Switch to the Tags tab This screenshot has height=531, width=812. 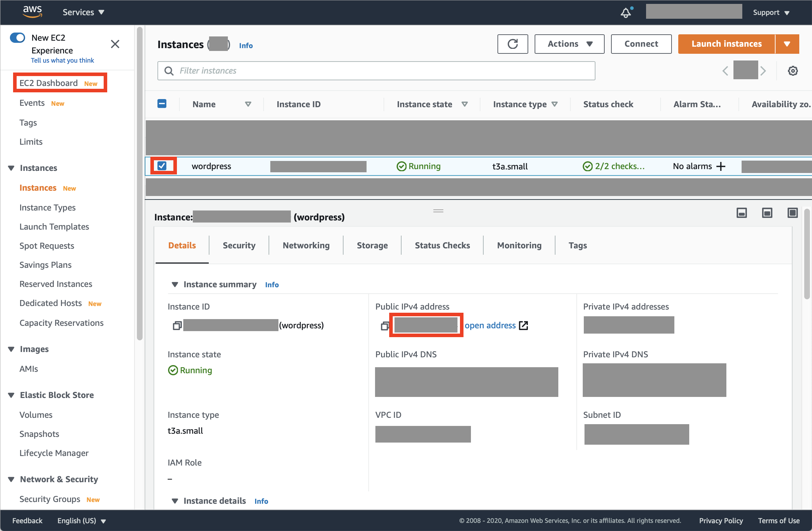click(x=578, y=246)
